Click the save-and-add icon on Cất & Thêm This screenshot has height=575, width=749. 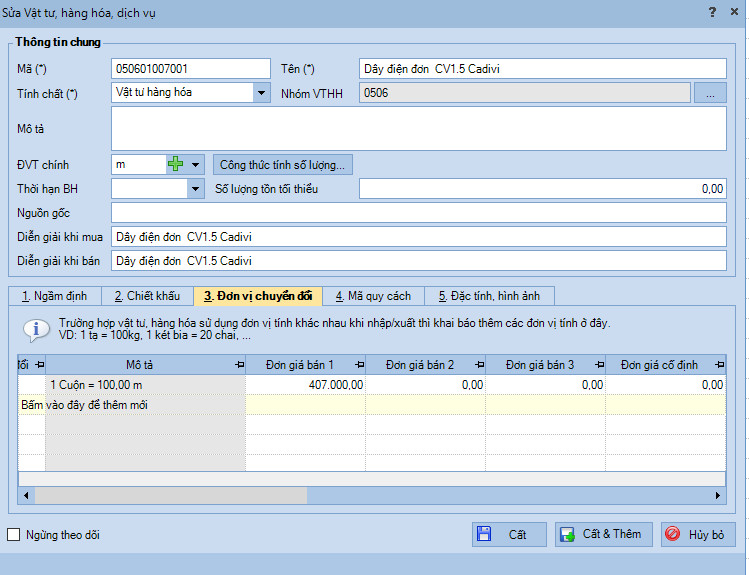click(567, 534)
